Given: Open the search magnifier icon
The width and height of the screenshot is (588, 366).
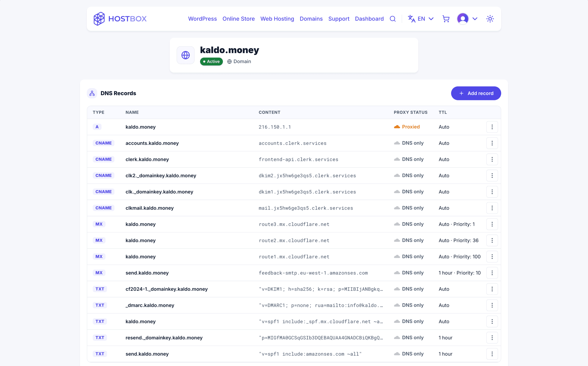Looking at the screenshot, I should point(393,19).
